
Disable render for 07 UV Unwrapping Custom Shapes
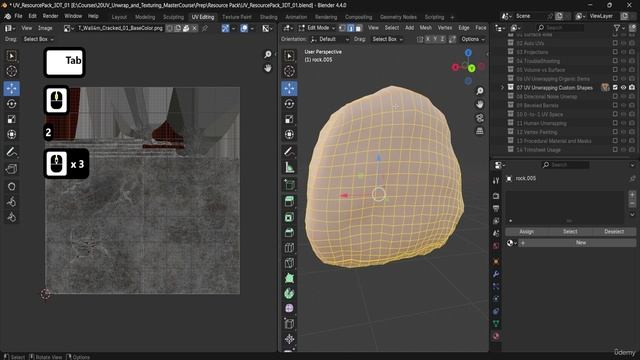pyautogui.click(x=632, y=87)
